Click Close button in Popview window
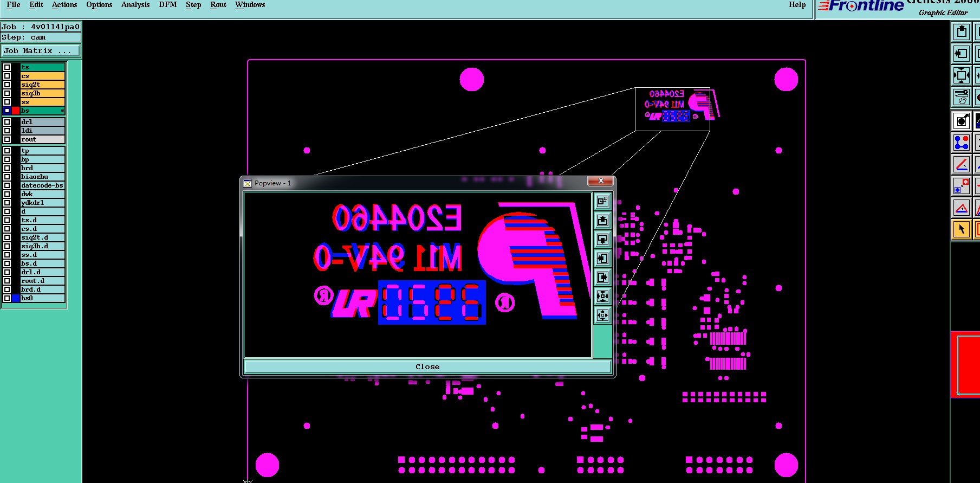 coord(427,367)
